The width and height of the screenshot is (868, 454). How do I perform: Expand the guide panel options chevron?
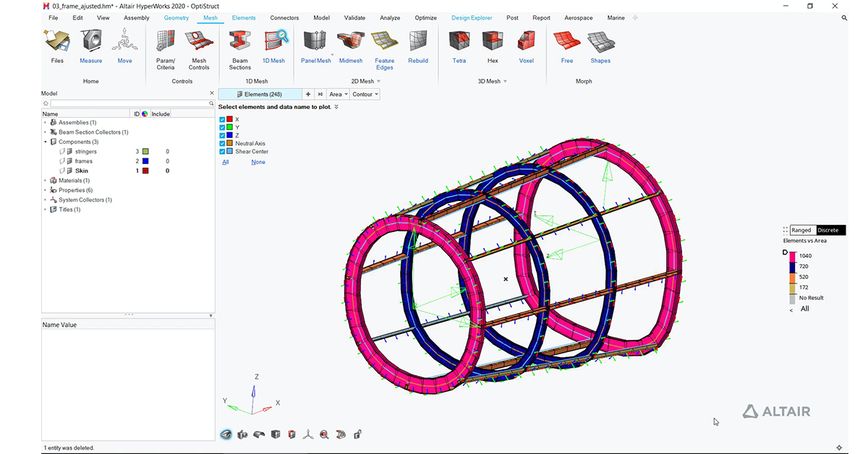pyautogui.click(x=336, y=107)
